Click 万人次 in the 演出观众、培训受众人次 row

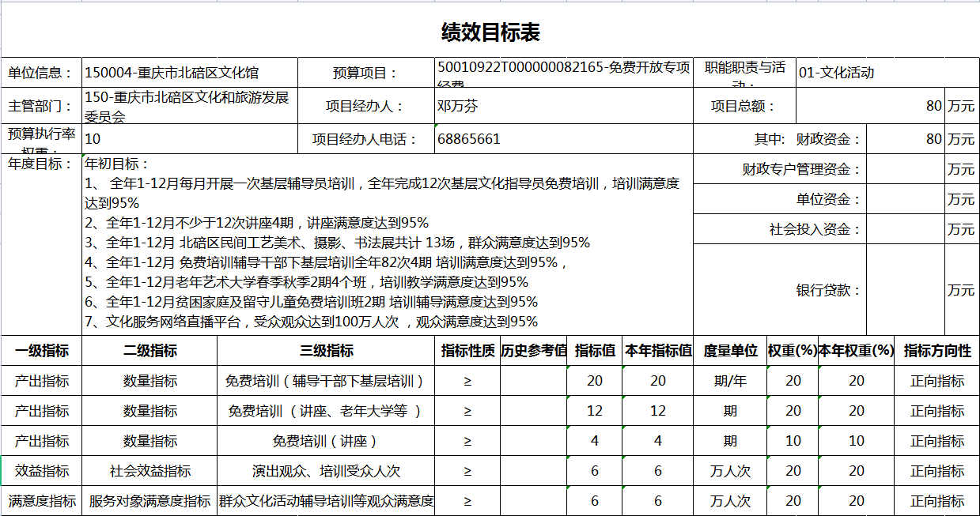point(730,471)
